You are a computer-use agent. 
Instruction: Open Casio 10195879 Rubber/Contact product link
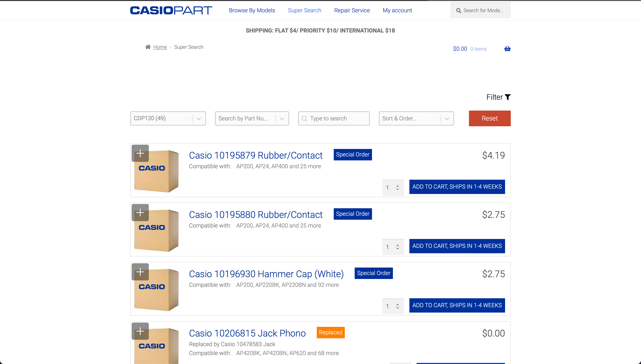point(256,155)
